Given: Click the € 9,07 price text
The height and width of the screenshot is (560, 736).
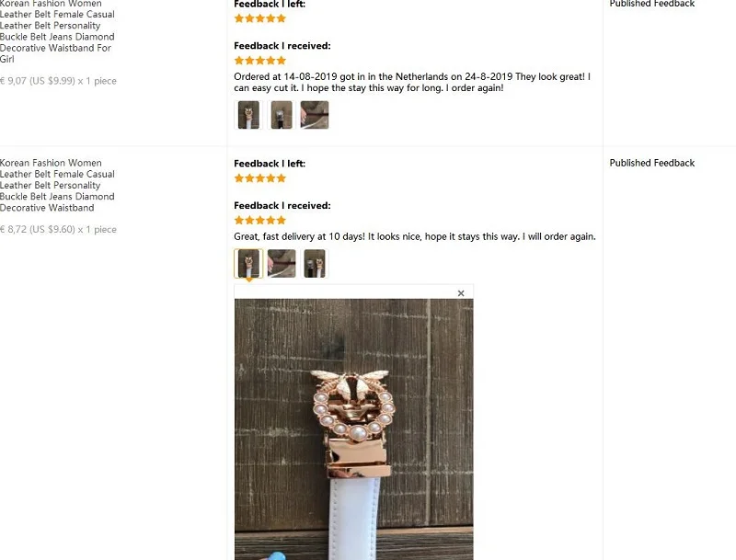Looking at the screenshot, I should point(58,81).
